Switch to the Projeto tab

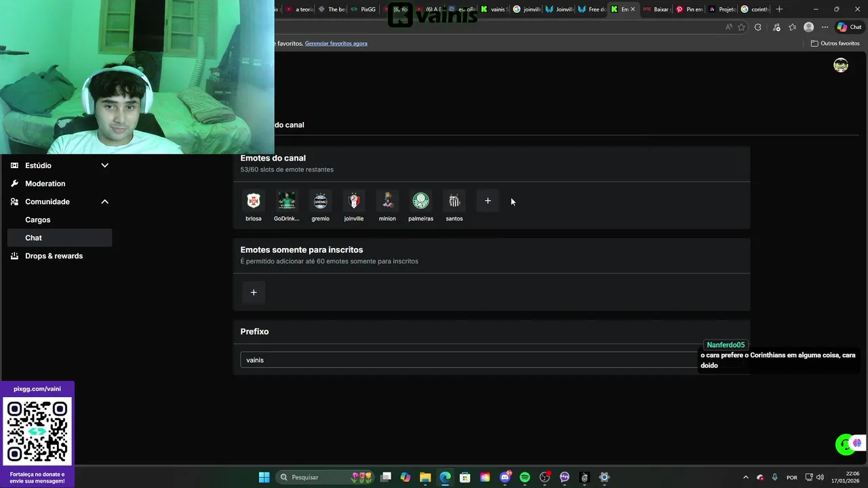722,9
